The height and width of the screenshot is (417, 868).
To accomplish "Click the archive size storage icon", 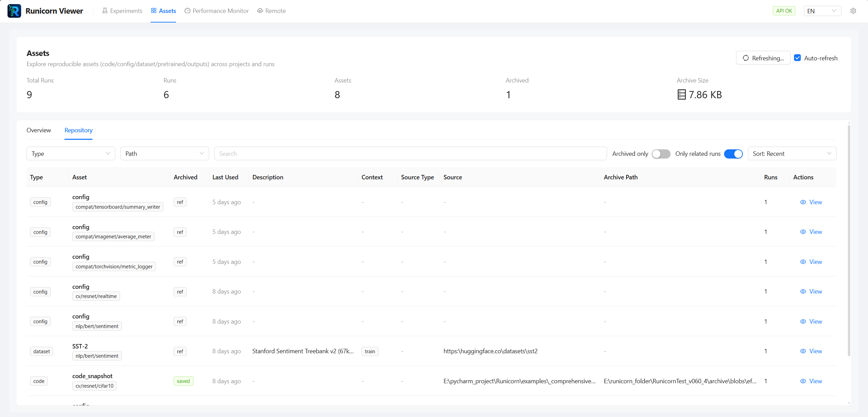I will coord(681,95).
